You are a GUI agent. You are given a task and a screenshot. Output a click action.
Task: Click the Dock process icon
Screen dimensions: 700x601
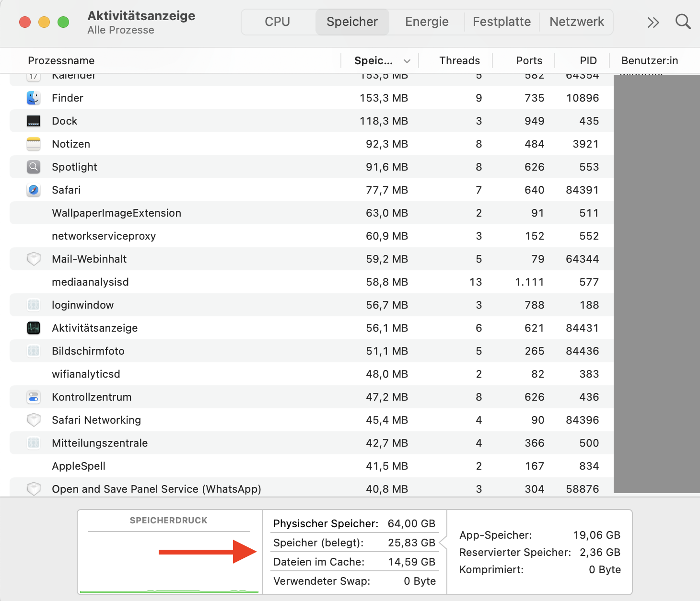pyautogui.click(x=33, y=121)
